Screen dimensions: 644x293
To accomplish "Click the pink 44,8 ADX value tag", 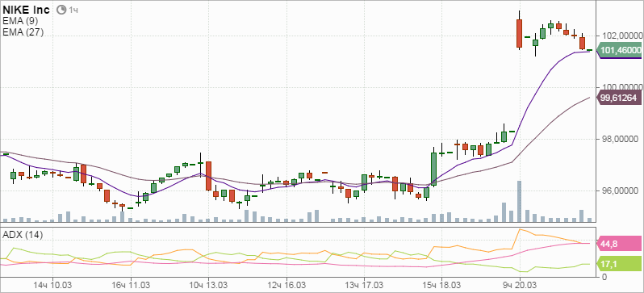I will tap(619, 243).
